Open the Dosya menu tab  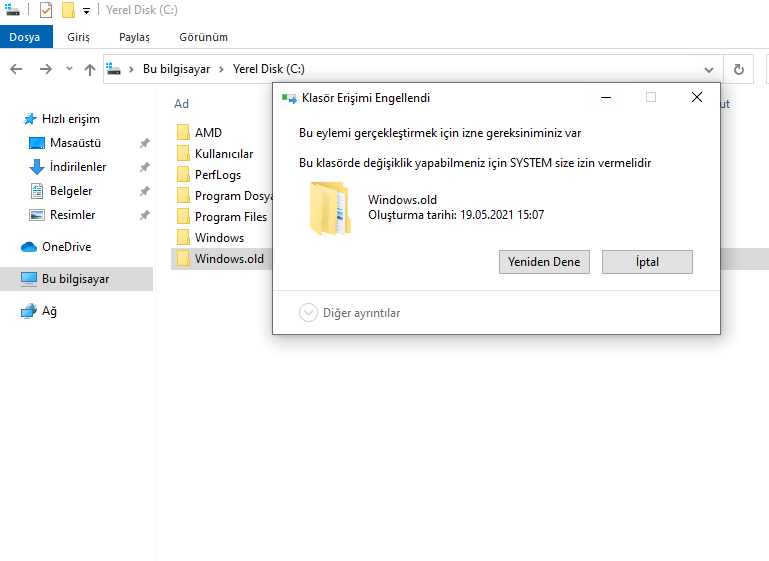coord(25,37)
